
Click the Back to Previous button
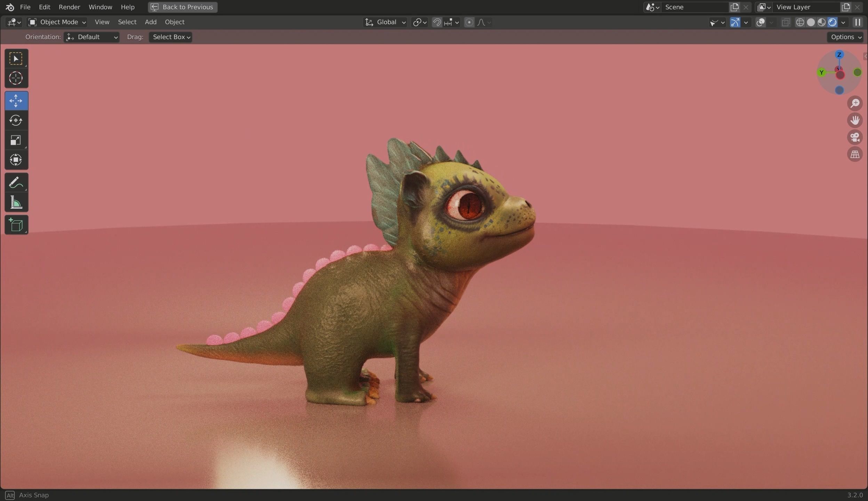pyautogui.click(x=183, y=7)
